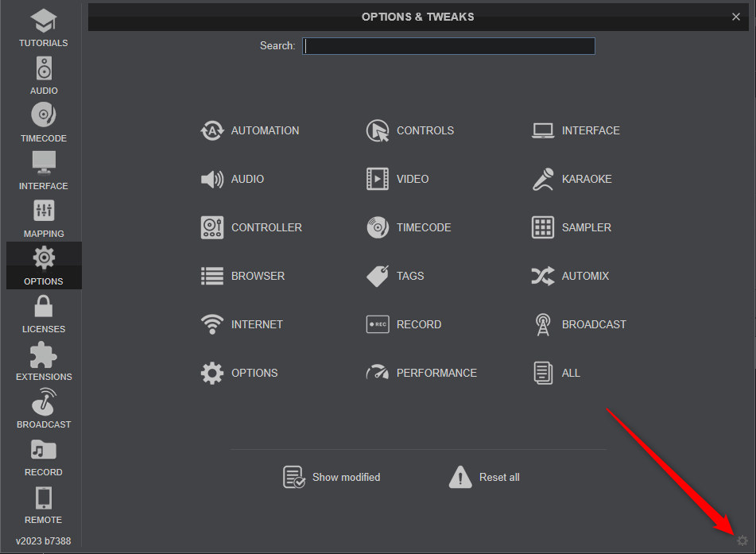The height and width of the screenshot is (554, 756).
Task: Switch to the Broadcast satellite dish tab in the sidebar
Action: tap(44, 409)
